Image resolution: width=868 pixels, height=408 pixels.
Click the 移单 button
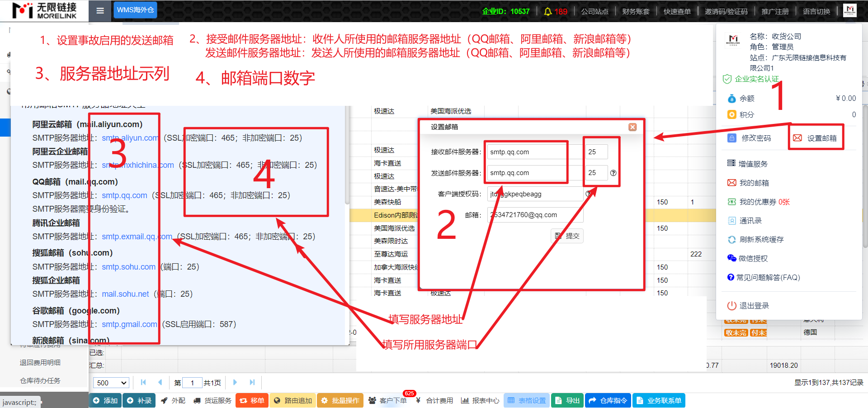pos(252,400)
